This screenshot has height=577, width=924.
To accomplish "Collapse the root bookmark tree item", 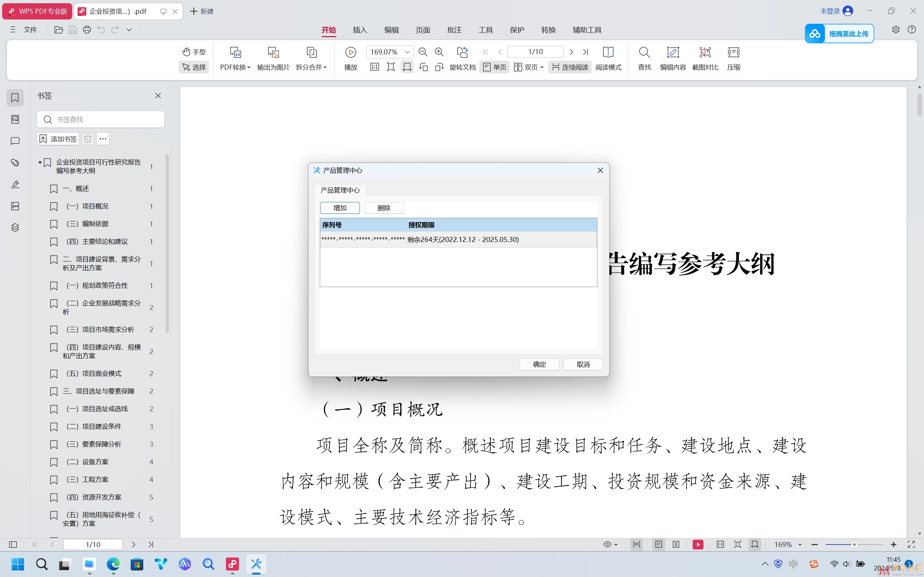I will pos(40,163).
